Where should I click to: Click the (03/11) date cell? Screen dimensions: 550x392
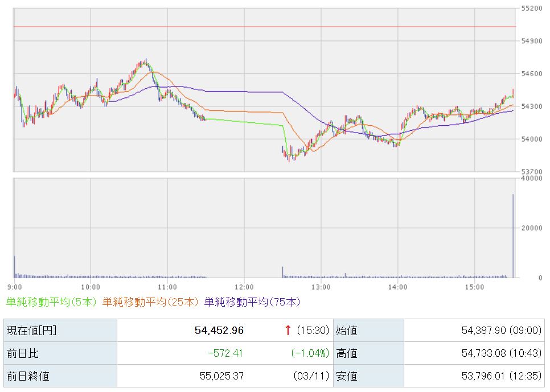pyautogui.click(x=312, y=376)
